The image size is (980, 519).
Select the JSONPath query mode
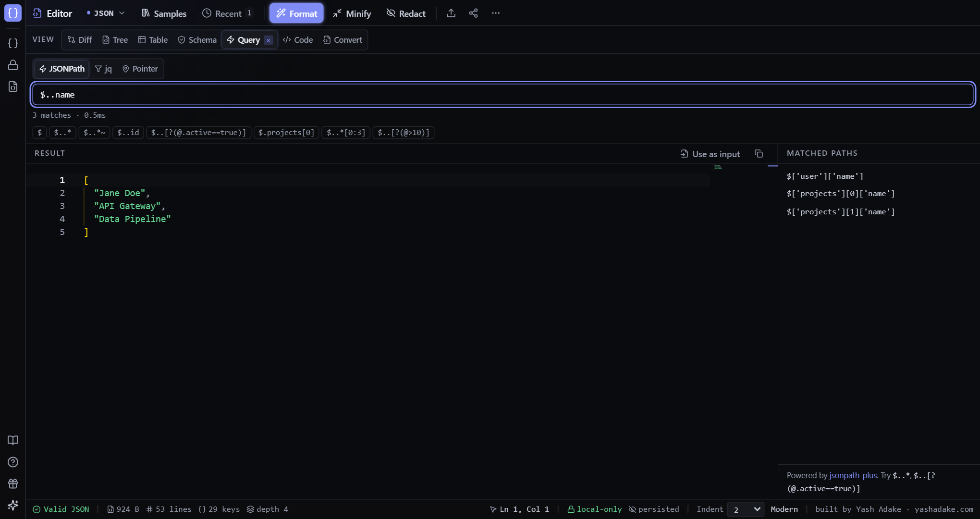[62, 69]
